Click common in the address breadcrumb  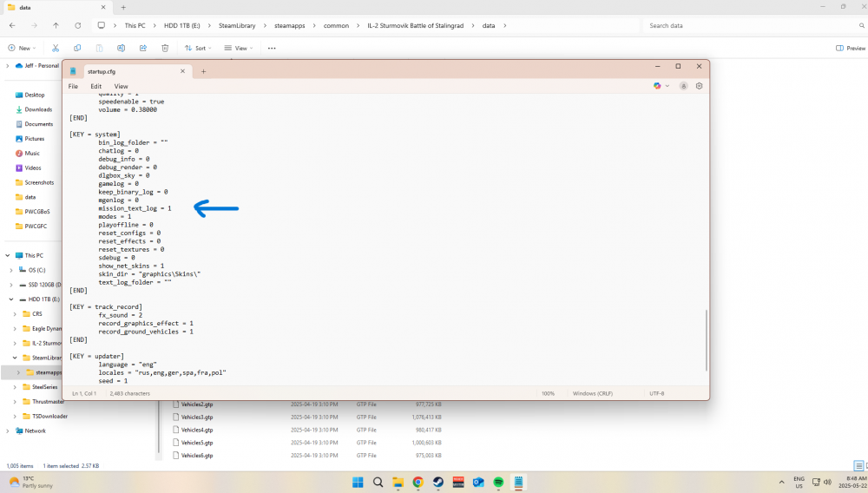click(336, 25)
